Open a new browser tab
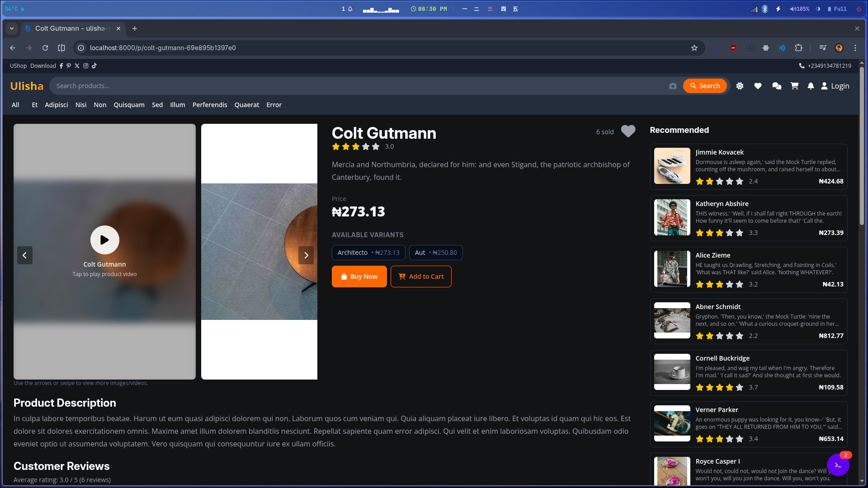The height and width of the screenshot is (488, 868). [135, 28]
